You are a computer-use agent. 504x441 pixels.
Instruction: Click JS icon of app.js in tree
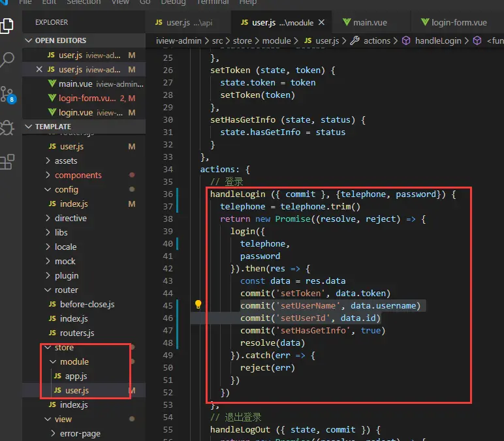[x=57, y=376]
